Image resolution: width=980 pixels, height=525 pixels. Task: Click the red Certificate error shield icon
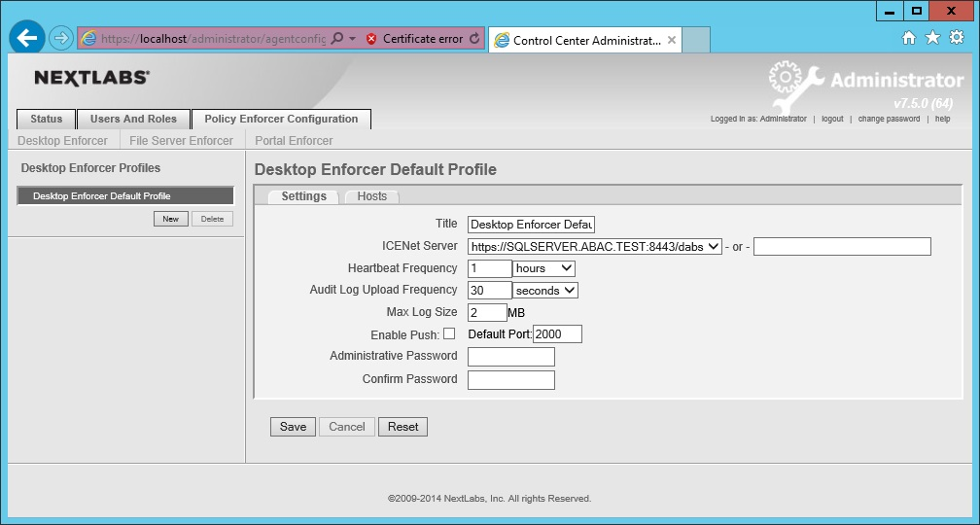[x=371, y=39]
